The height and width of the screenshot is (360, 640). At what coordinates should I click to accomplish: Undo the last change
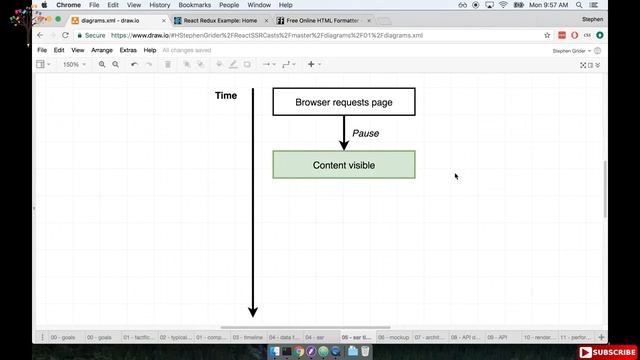tap(134, 64)
